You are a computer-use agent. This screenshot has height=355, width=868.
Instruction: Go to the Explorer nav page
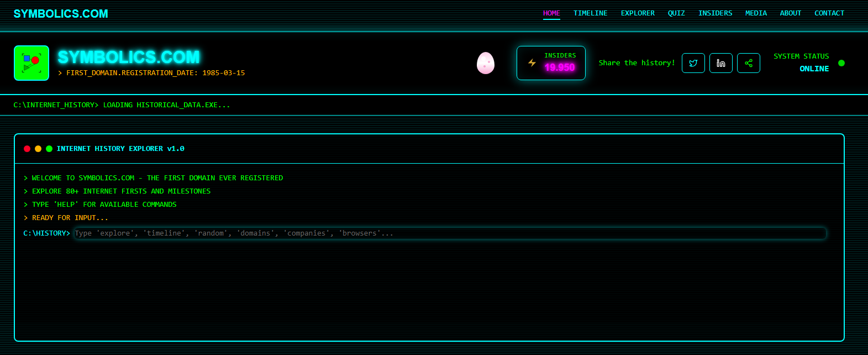638,13
